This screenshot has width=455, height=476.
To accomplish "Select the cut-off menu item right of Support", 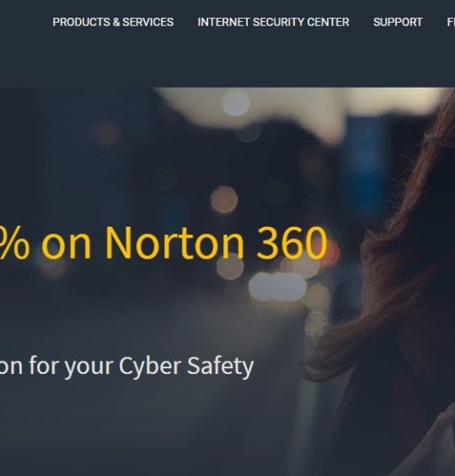I will [451, 22].
